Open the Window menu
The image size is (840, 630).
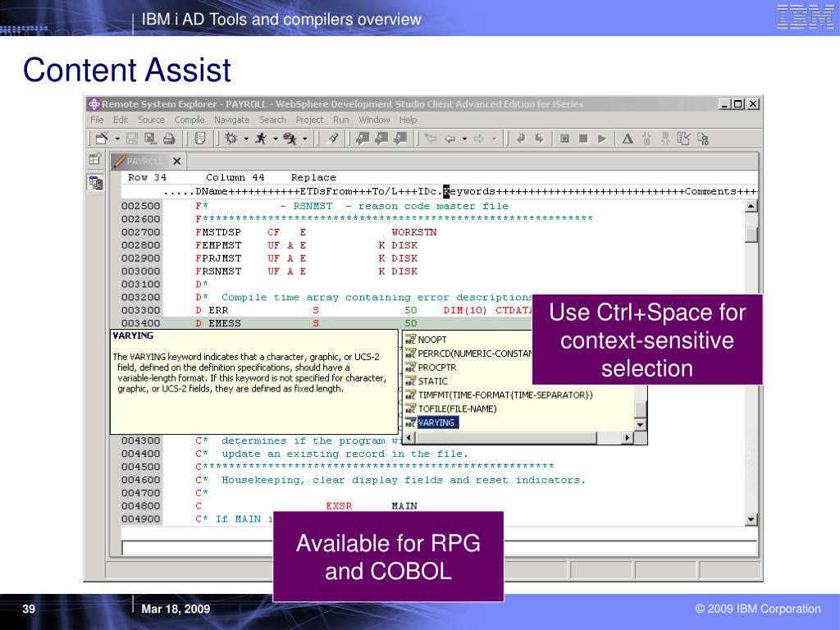tap(374, 120)
